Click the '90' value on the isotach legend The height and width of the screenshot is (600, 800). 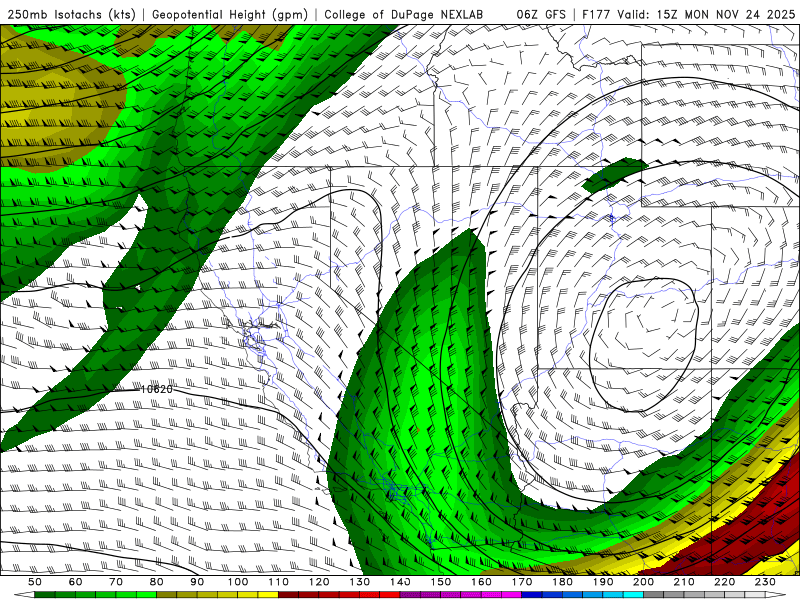[x=197, y=582]
